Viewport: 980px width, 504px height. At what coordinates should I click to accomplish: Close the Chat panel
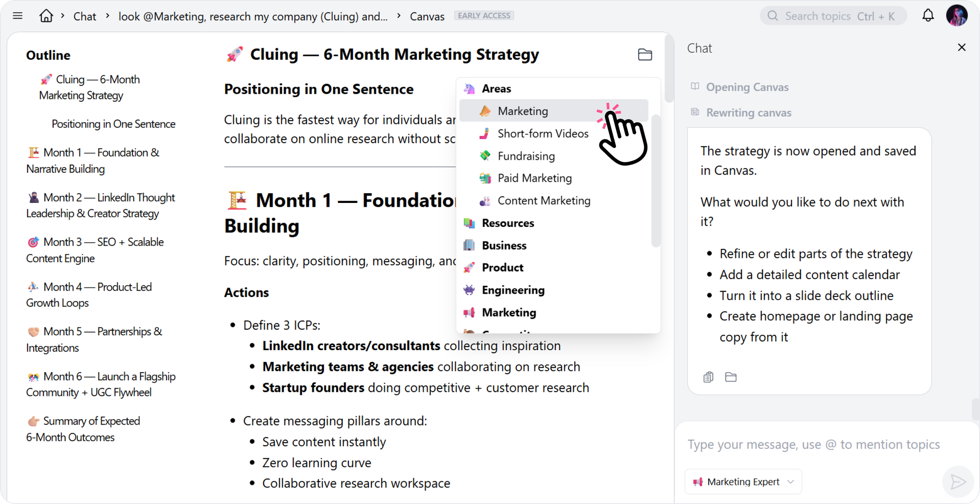(x=961, y=47)
